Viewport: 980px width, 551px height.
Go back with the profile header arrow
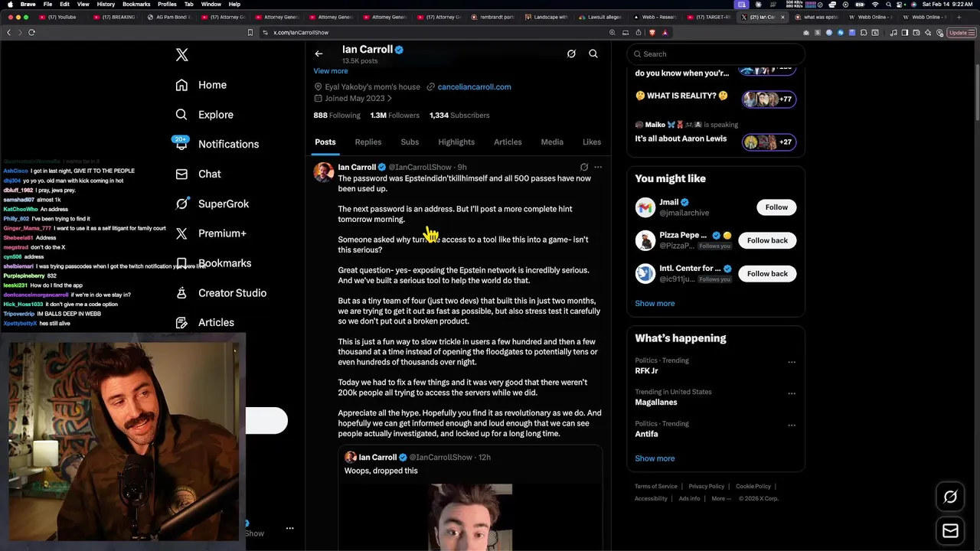tap(318, 54)
